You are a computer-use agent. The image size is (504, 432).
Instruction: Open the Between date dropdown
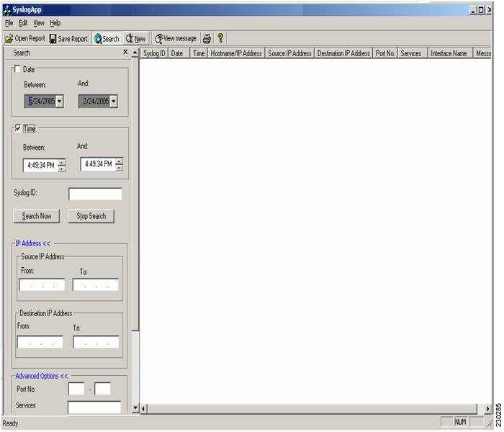tap(60, 102)
